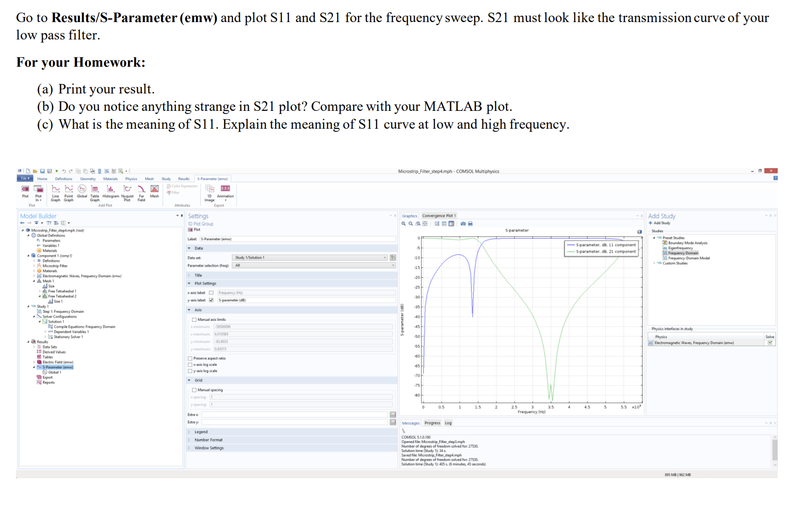Open the Convergence Plot 1 tab
The image size is (812, 512).
point(439,215)
